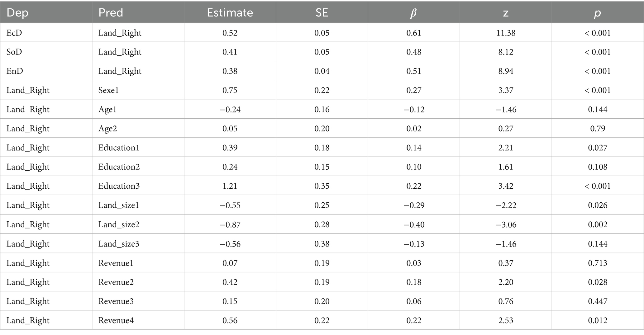Click the z value 11.38
This screenshot has height=335, width=644.
tap(506, 33)
